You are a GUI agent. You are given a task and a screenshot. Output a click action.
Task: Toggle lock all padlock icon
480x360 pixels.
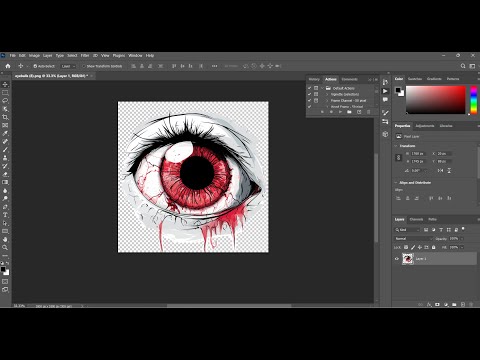[x=433, y=247]
